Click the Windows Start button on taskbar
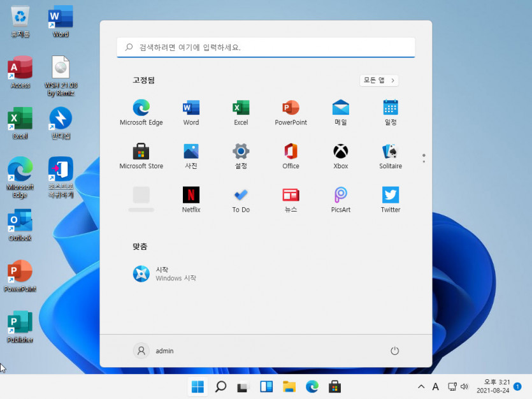The height and width of the screenshot is (399, 532). (198, 386)
